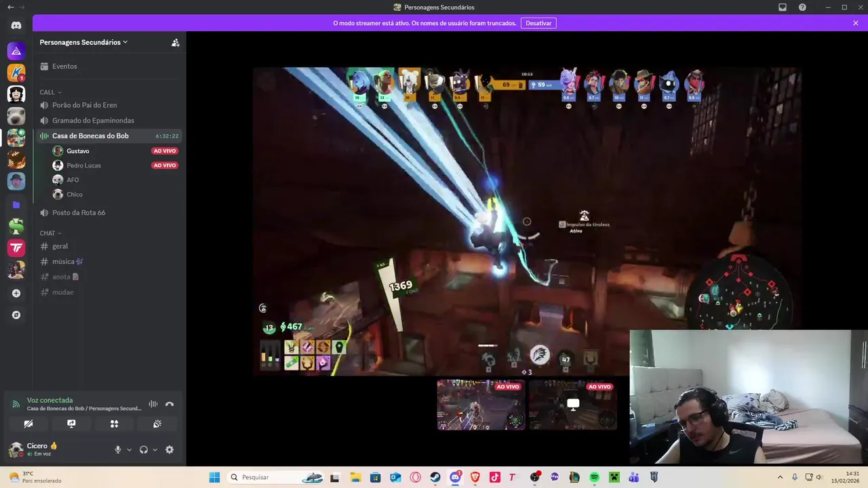Open the Windows Start menu

(x=214, y=477)
